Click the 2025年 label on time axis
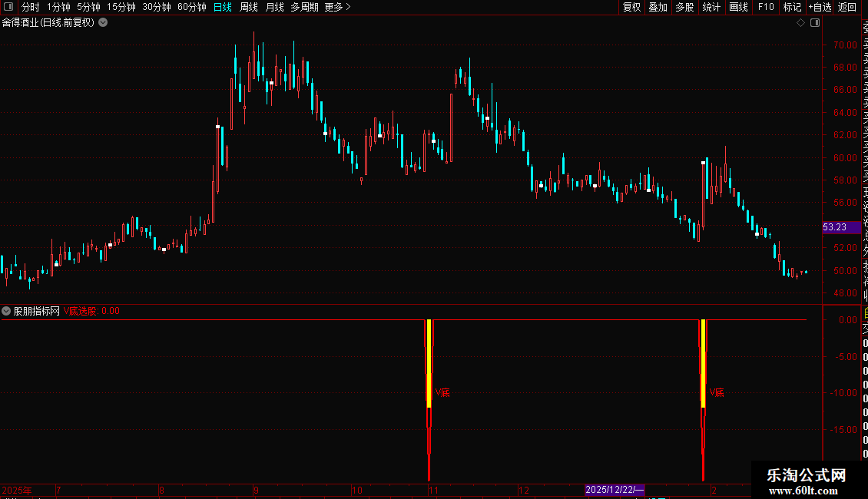This screenshot has height=499, width=868. click(17, 490)
